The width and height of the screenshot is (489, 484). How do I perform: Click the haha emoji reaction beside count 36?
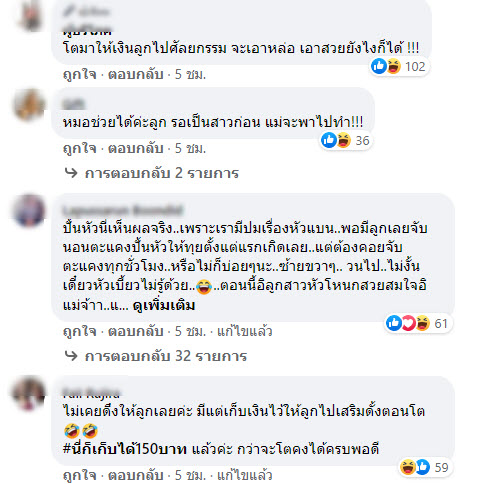click(x=343, y=140)
